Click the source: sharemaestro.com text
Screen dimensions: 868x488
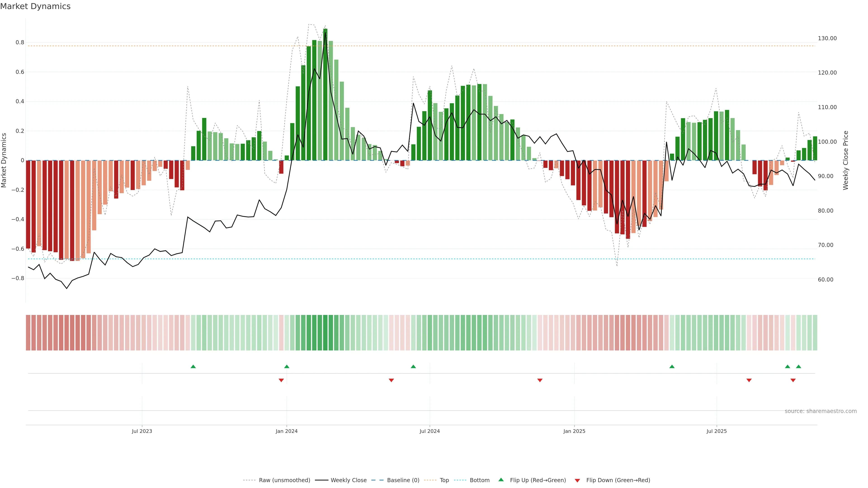[x=821, y=411]
